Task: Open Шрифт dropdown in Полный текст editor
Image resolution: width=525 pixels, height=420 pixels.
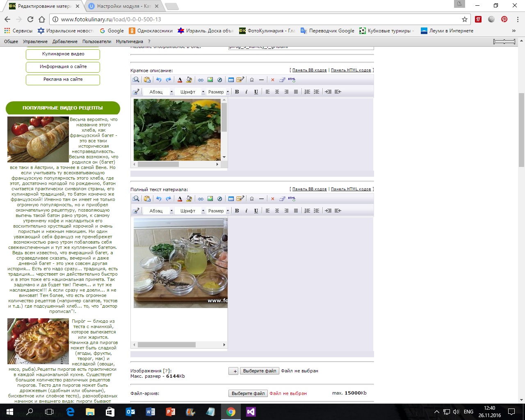Action: click(x=190, y=211)
